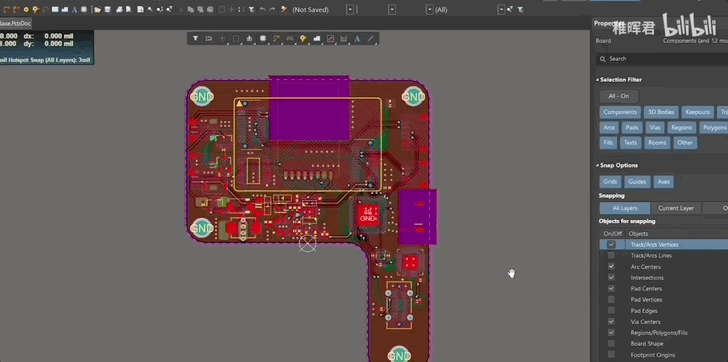Image resolution: width=728 pixels, height=362 pixels.
Task: Toggle Via Centers checkbox
Action: [611, 322]
